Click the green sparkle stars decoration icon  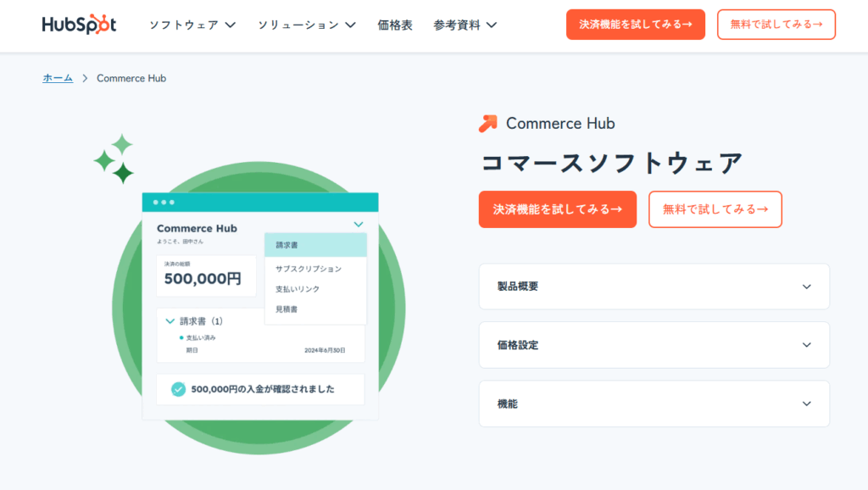(x=114, y=159)
